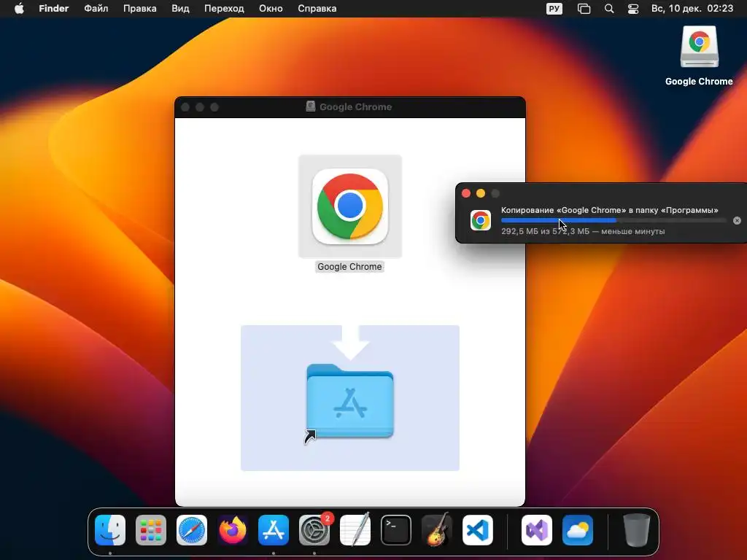This screenshot has height=560, width=747.
Task: Open the Finder menu
Action: point(54,9)
